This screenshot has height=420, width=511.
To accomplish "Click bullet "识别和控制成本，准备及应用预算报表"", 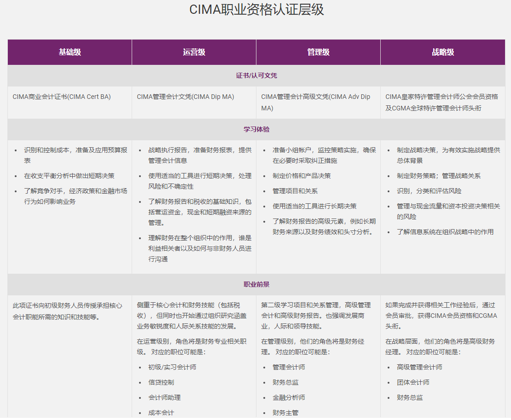I will click(x=75, y=155).
